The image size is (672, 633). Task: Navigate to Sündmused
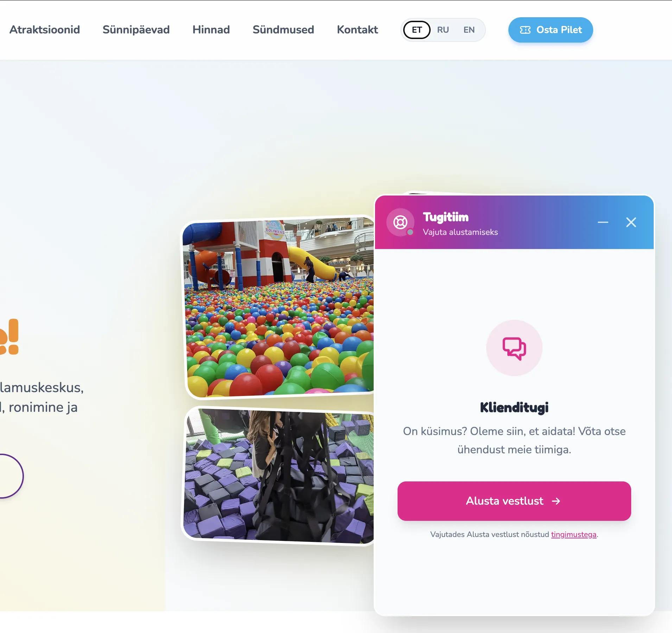tap(283, 30)
